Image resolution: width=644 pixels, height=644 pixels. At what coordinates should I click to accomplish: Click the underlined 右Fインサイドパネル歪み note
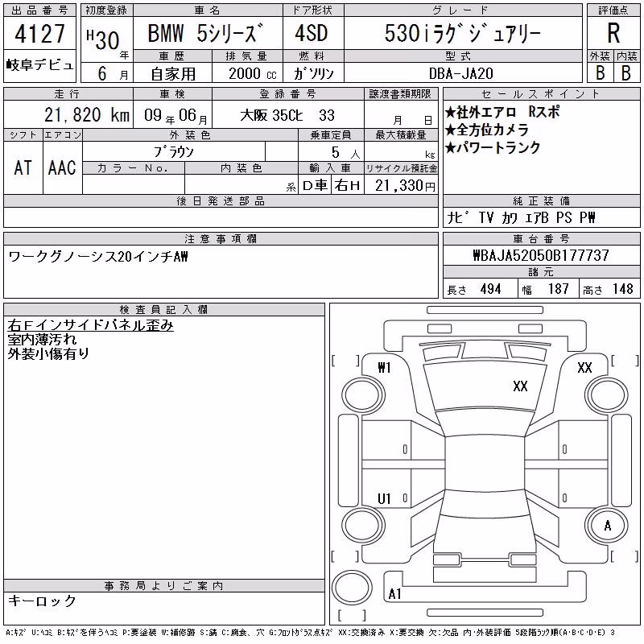pyautogui.click(x=90, y=325)
